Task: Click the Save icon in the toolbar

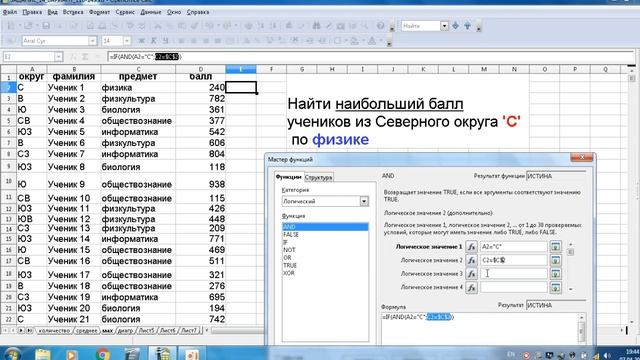Action: tap(46, 26)
